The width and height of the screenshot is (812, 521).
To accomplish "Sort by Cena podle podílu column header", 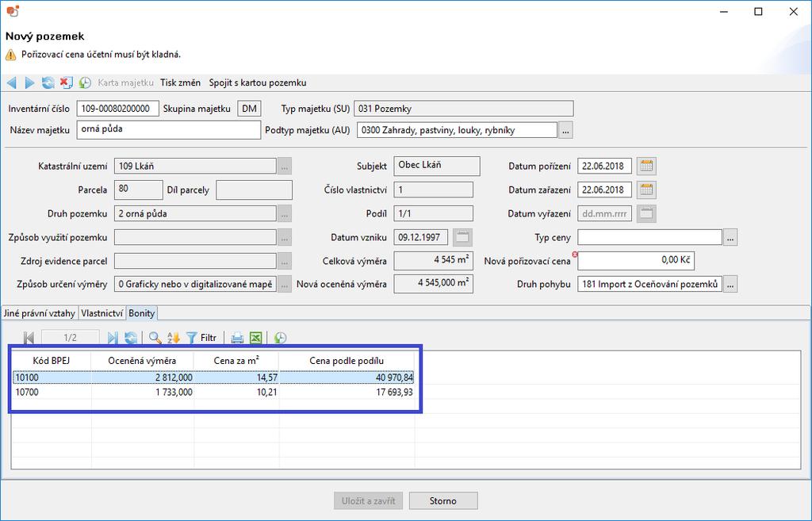I will [x=347, y=361].
